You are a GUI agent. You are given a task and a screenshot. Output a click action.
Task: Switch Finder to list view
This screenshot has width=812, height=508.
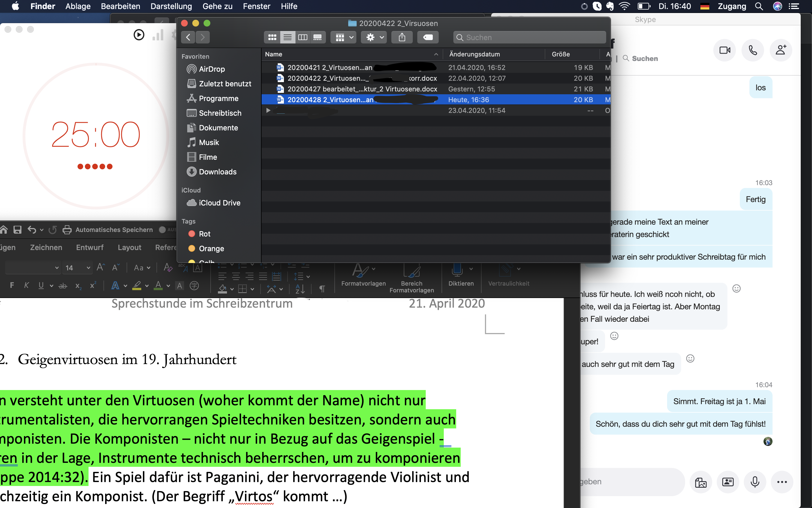(288, 37)
